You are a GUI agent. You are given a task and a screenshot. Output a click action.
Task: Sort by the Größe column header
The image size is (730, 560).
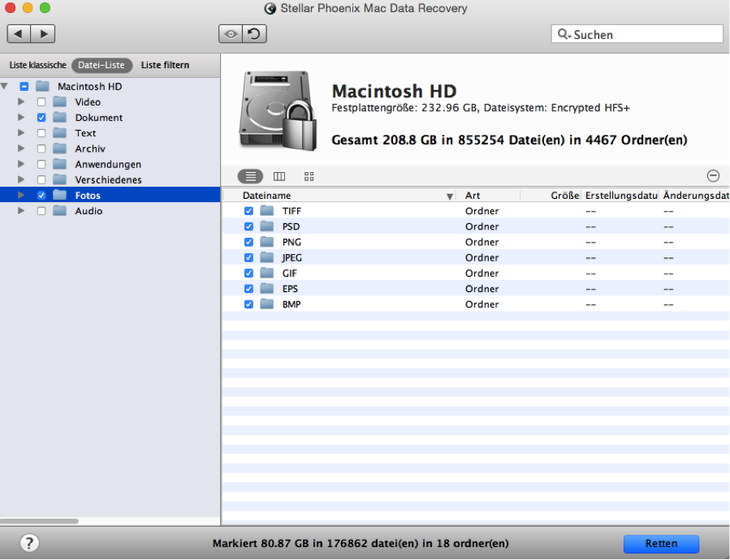coord(551,196)
